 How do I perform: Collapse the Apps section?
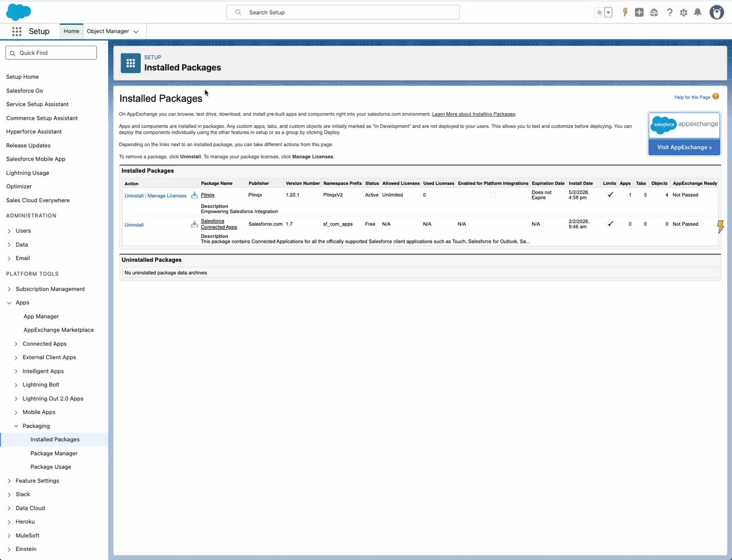[x=9, y=303]
